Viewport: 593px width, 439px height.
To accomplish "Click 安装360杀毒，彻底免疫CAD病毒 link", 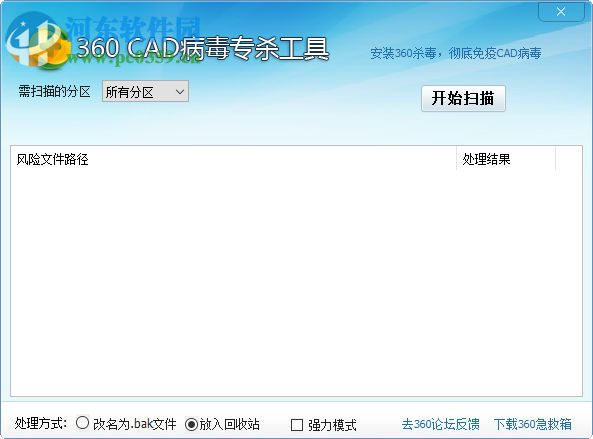I will click(456, 53).
